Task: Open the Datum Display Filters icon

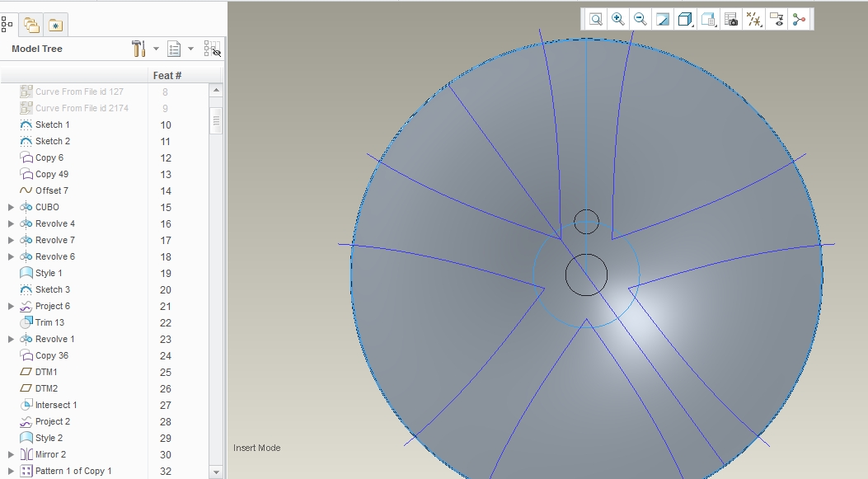Action: click(x=753, y=20)
